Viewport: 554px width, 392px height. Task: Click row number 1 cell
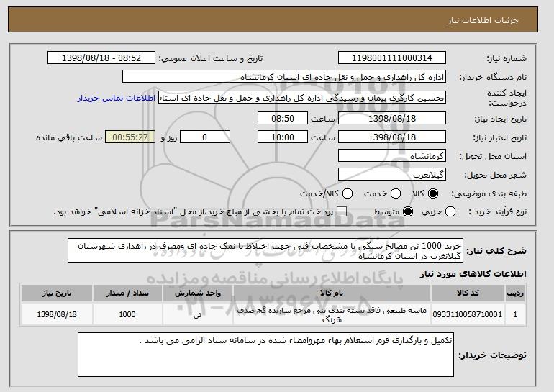(515, 314)
